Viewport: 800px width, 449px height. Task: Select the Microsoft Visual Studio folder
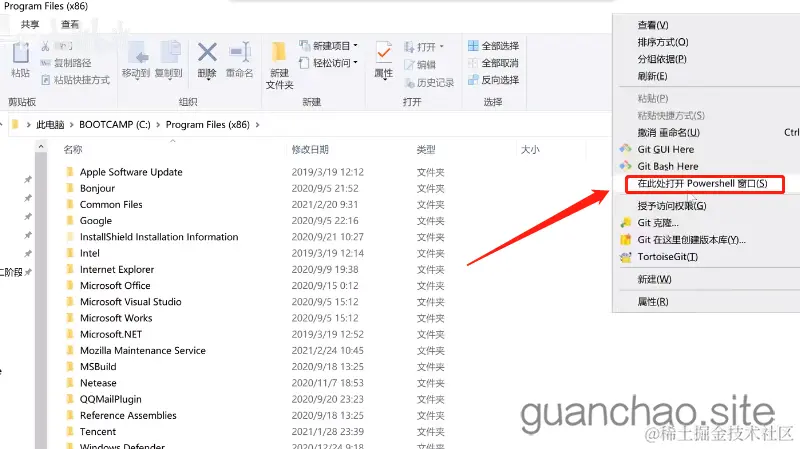pos(131,302)
